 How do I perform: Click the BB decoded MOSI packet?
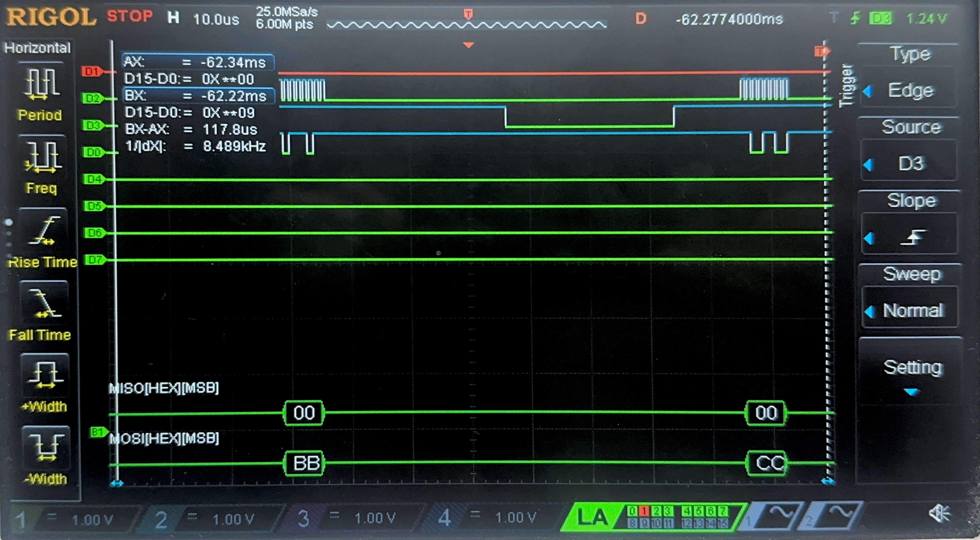(x=304, y=463)
